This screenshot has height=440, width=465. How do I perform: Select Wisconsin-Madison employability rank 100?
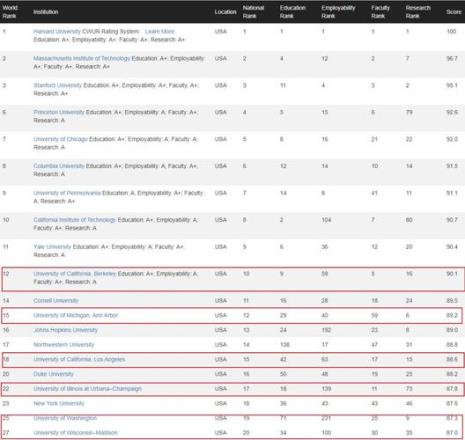point(326,433)
